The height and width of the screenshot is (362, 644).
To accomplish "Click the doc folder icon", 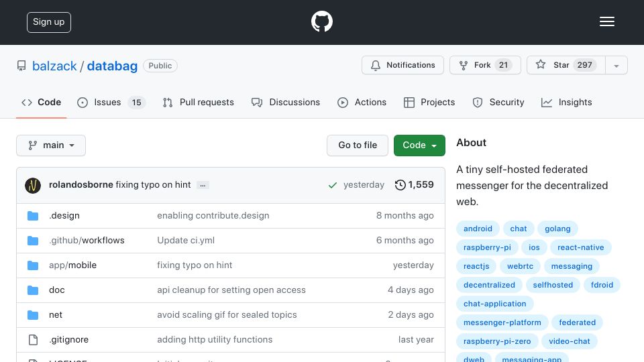I will (33, 290).
